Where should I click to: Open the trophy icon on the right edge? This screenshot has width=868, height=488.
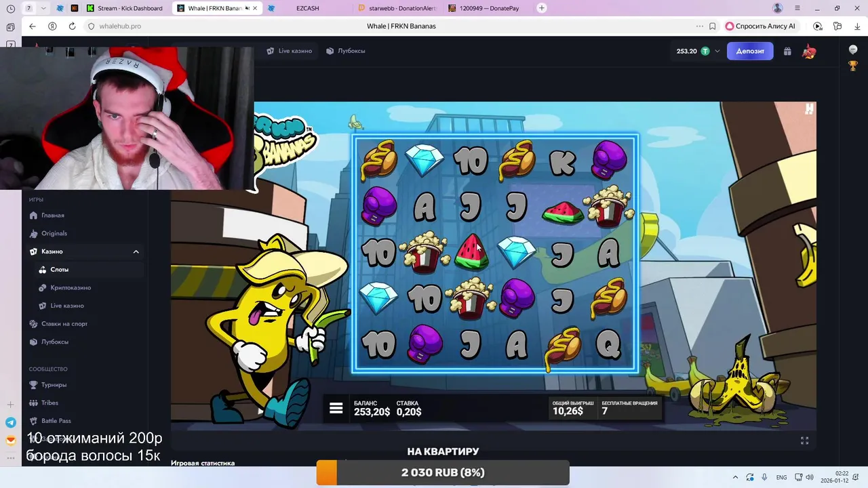(x=853, y=66)
